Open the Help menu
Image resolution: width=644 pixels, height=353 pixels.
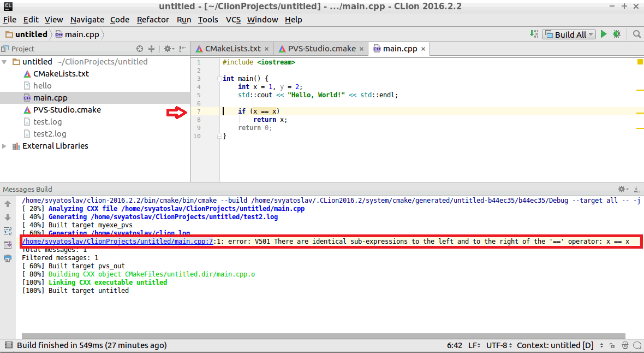pyautogui.click(x=293, y=20)
